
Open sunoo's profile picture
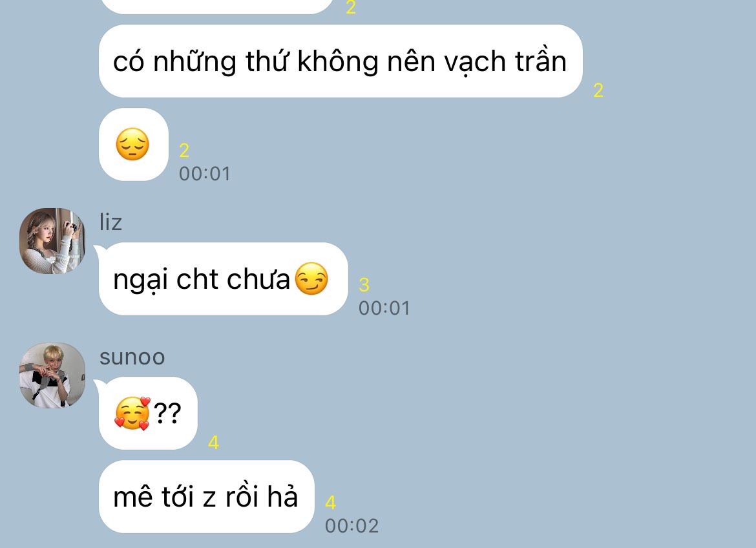[x=52, y=375]
